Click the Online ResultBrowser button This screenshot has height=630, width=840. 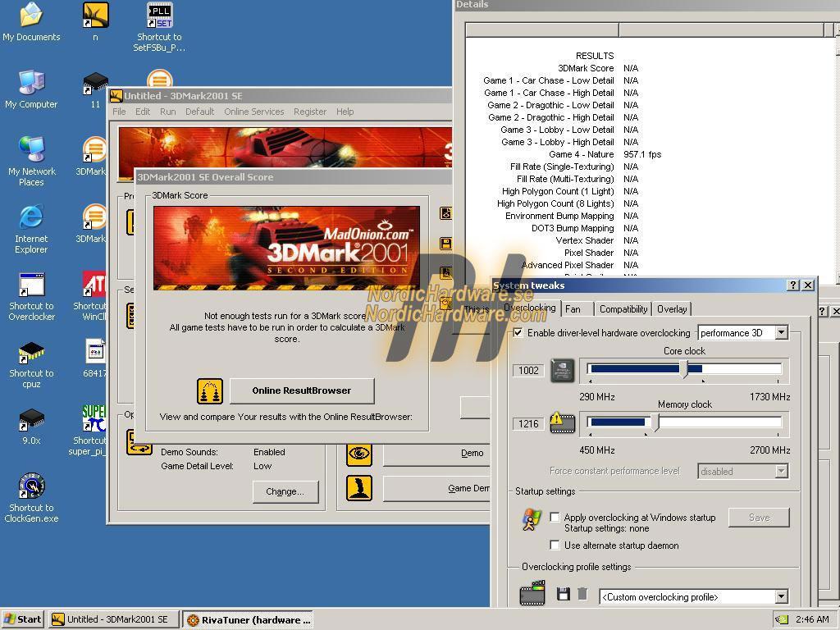pyautogui.click(x=302, y=390)
